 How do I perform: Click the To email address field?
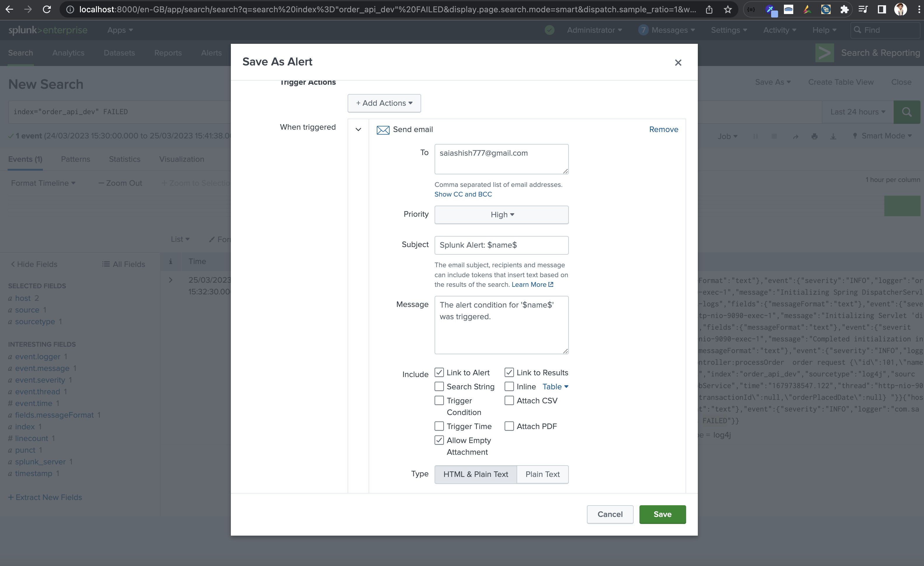(501, 159)
